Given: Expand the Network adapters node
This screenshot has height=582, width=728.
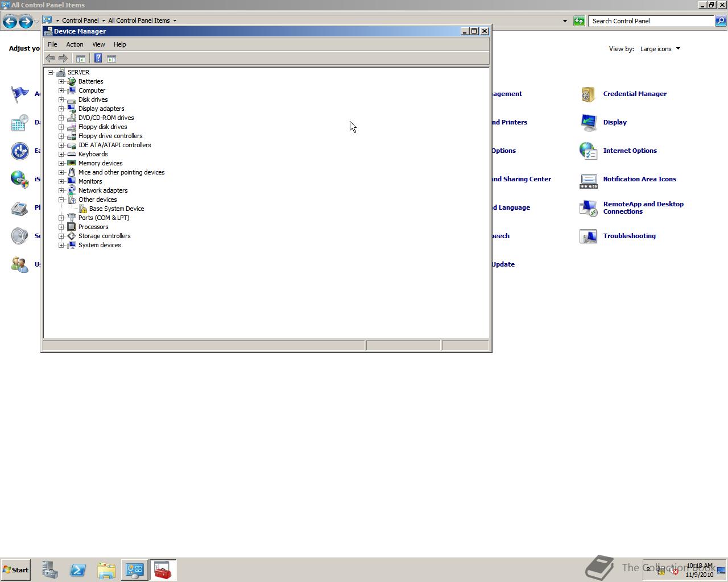Looking at the screenshot, I should [x=61, y=190].
